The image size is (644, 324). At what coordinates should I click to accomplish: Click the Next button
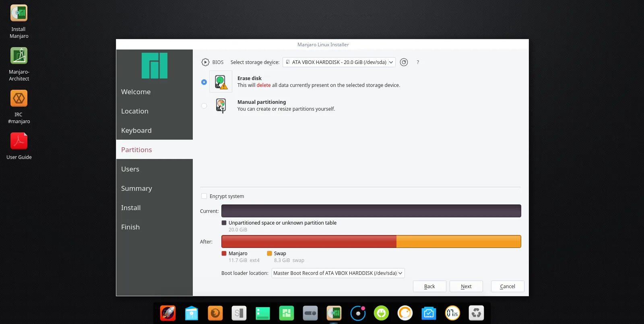click(466, 287)
